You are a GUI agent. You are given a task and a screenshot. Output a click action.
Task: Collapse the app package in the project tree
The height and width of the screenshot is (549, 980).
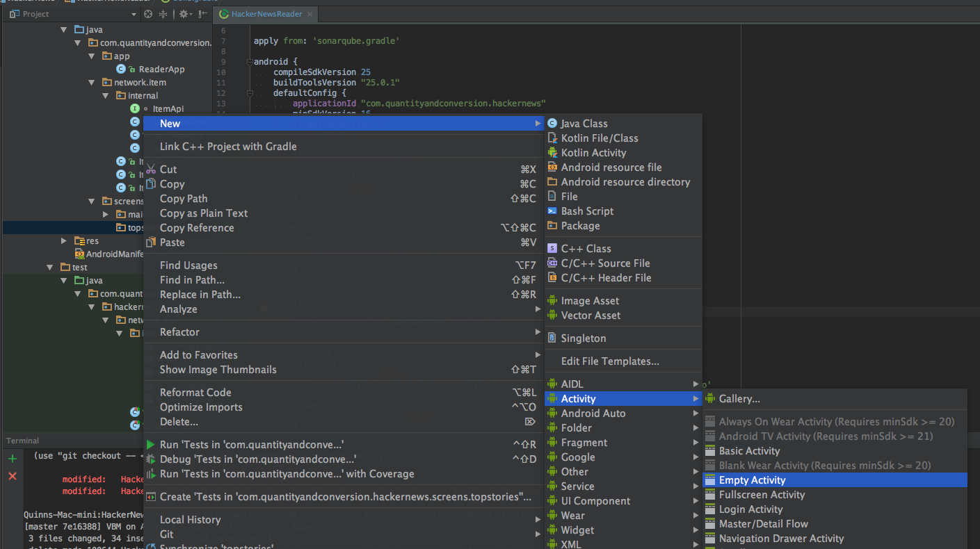tap(92, 56)
